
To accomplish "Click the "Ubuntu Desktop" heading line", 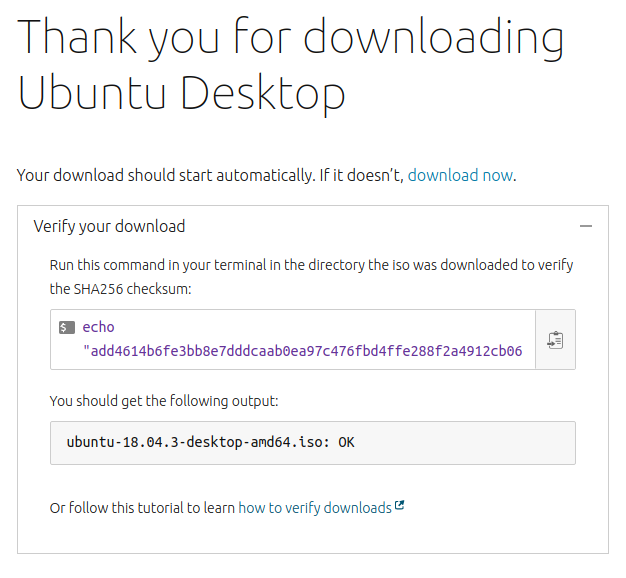I will tap(181, 92).
